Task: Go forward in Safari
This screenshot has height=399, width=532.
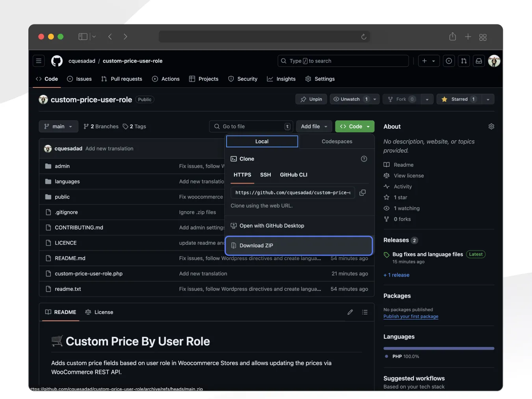Action: (125, 37)
